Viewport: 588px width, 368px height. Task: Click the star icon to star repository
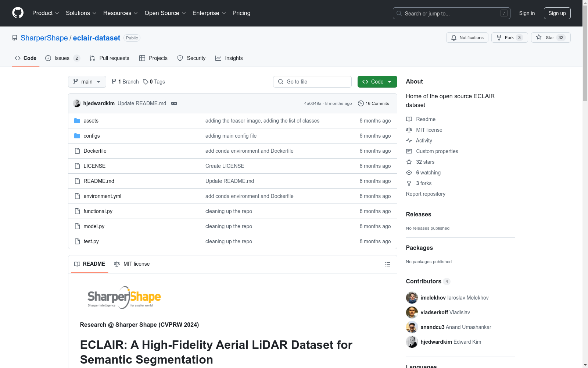539,37
